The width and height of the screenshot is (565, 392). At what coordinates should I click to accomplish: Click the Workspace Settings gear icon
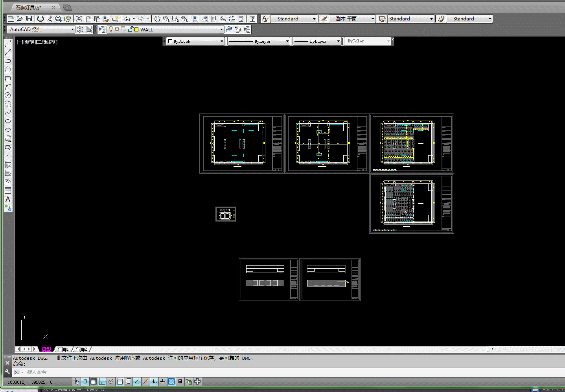pos(80,29)
